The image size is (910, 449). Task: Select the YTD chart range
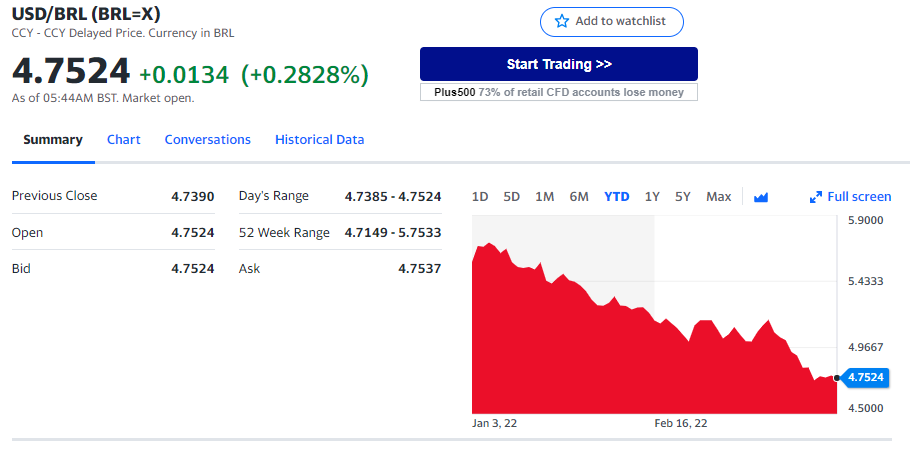tap(616, 197)
